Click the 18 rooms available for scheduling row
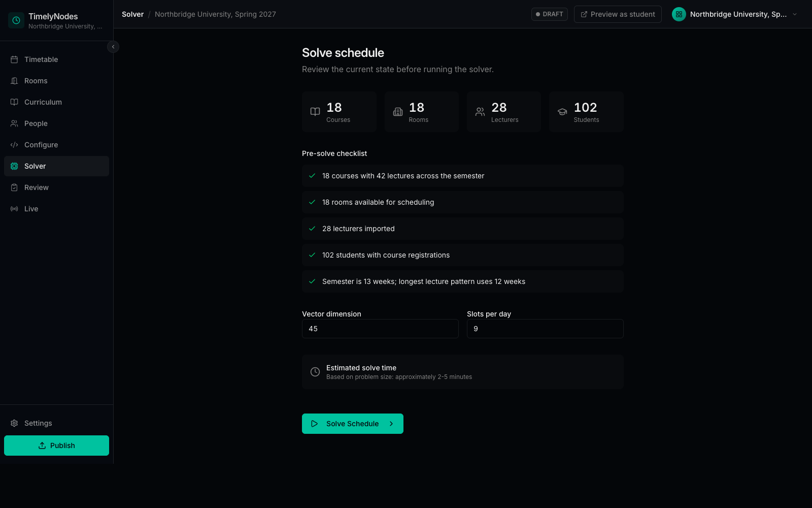 463,202
